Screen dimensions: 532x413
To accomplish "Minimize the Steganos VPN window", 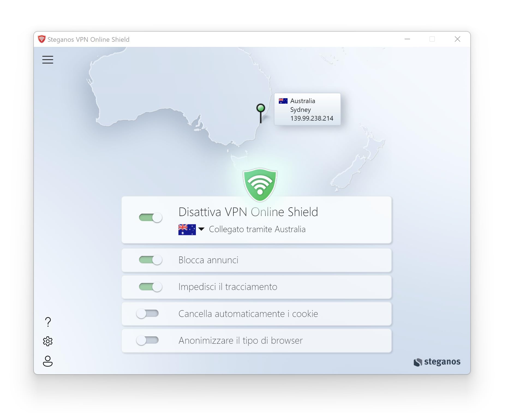I will [x=407, y=39].
